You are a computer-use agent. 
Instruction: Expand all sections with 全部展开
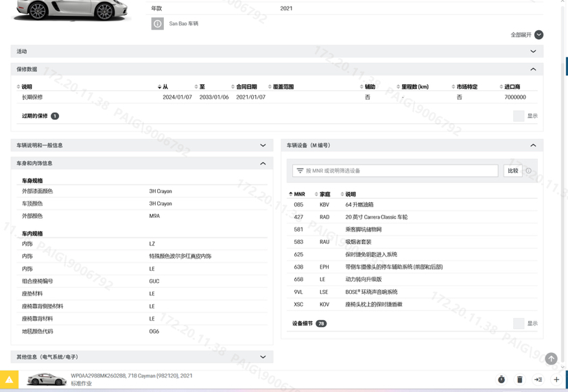click(527, 35)
